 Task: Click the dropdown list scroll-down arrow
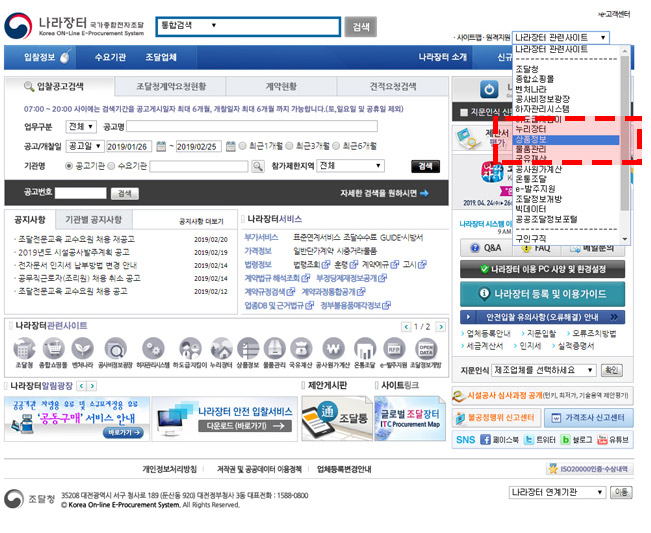point(625,239)
